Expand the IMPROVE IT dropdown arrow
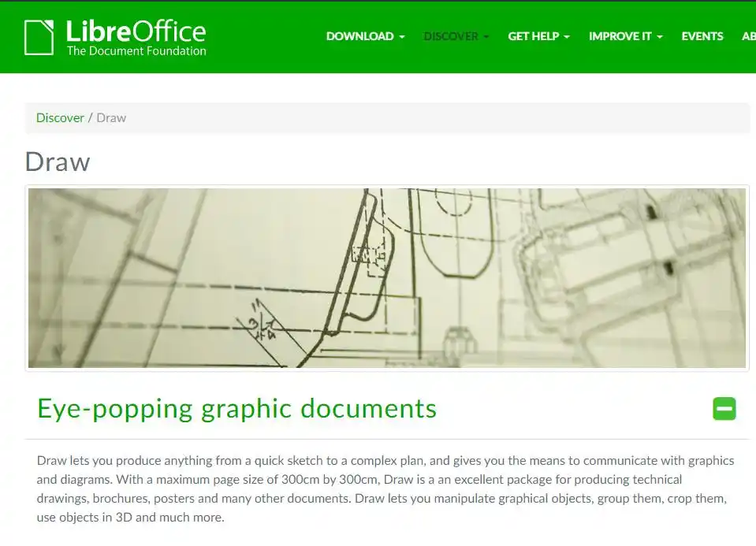This screenshot has width=756, height=546. (660, 37)
